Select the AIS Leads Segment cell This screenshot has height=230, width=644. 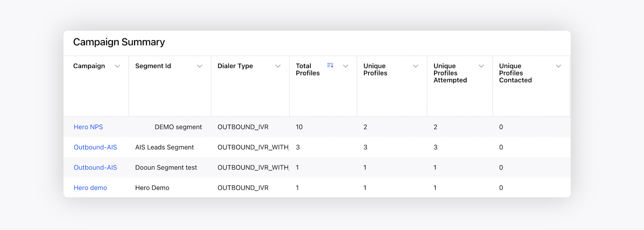coord(164,147)
